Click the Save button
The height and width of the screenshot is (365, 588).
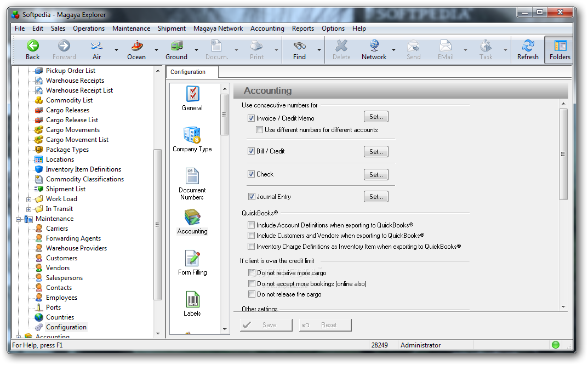266,325
